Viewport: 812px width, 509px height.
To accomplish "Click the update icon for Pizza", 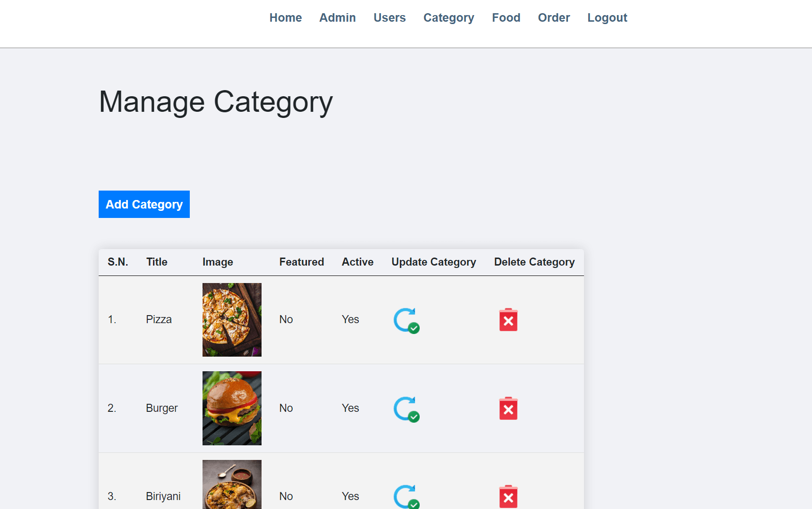I will click(x=406, y=320).
